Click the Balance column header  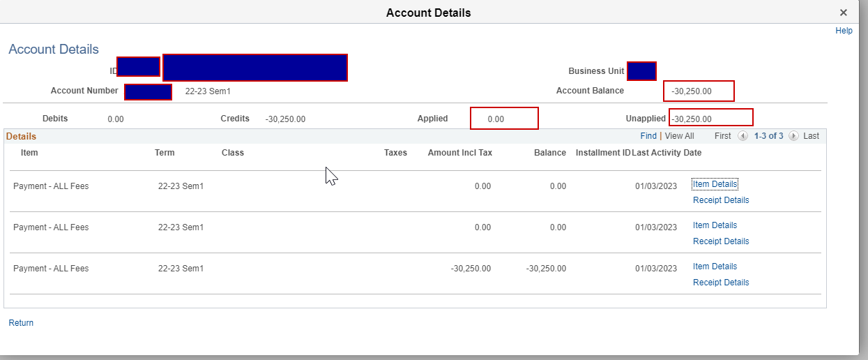[550, 153]
